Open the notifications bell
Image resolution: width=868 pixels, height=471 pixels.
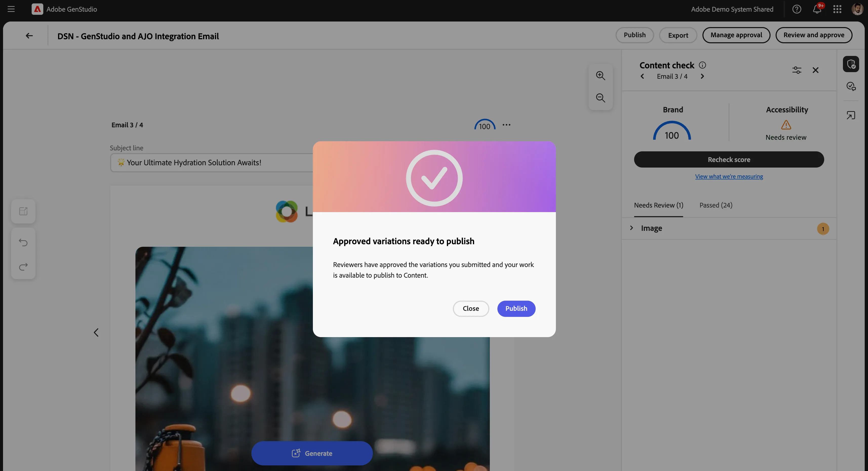pos(817,9)
